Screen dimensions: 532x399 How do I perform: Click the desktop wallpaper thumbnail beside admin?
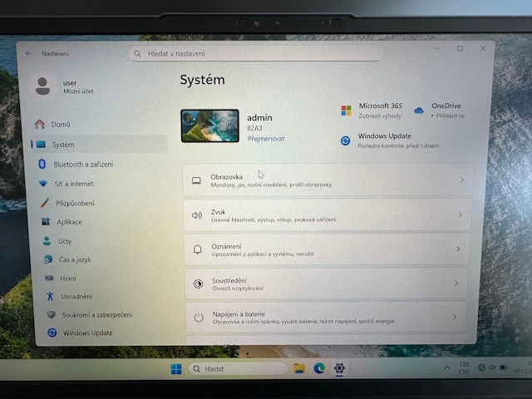point(209,126)
